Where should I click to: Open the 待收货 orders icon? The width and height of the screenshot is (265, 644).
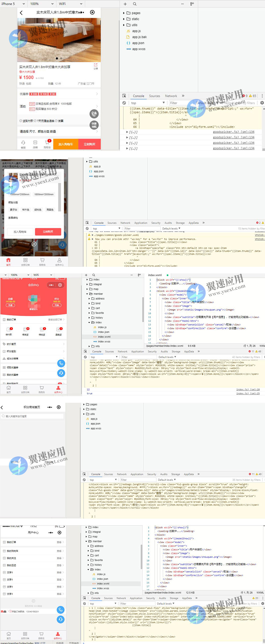click(42, 331)
